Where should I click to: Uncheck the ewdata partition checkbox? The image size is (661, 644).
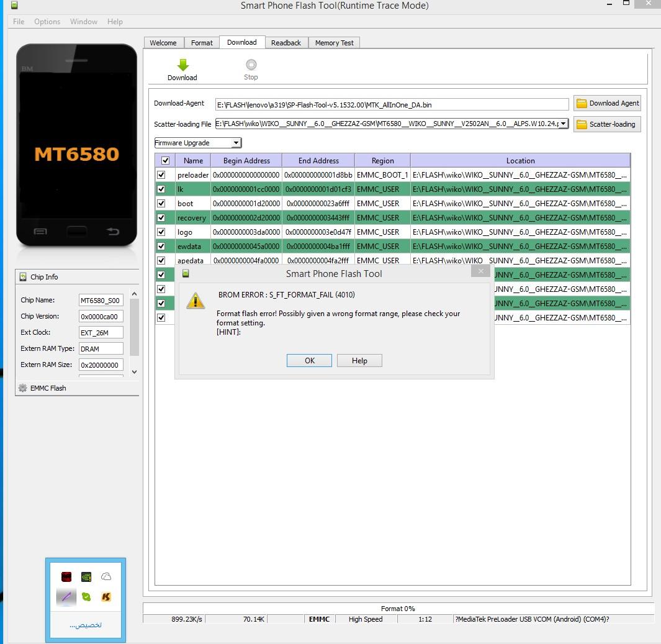[x=161, y=246]
